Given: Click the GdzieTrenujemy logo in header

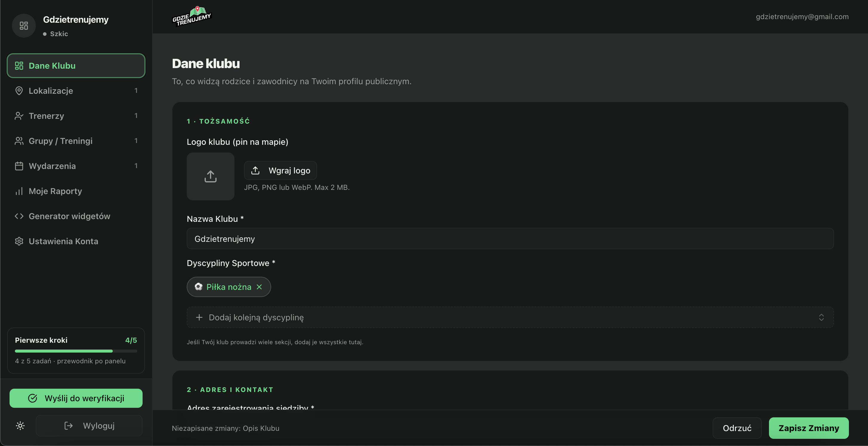Looking at the screenshot, I should [192, 16].
